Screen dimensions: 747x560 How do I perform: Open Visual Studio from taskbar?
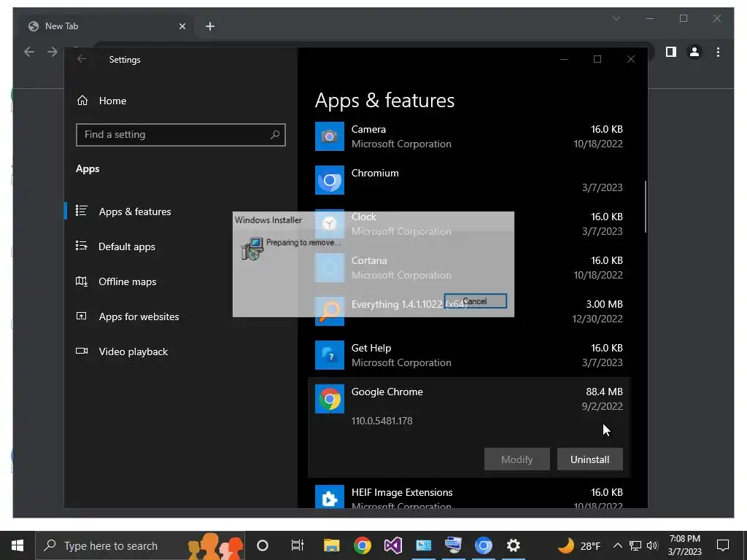point(393,545)
